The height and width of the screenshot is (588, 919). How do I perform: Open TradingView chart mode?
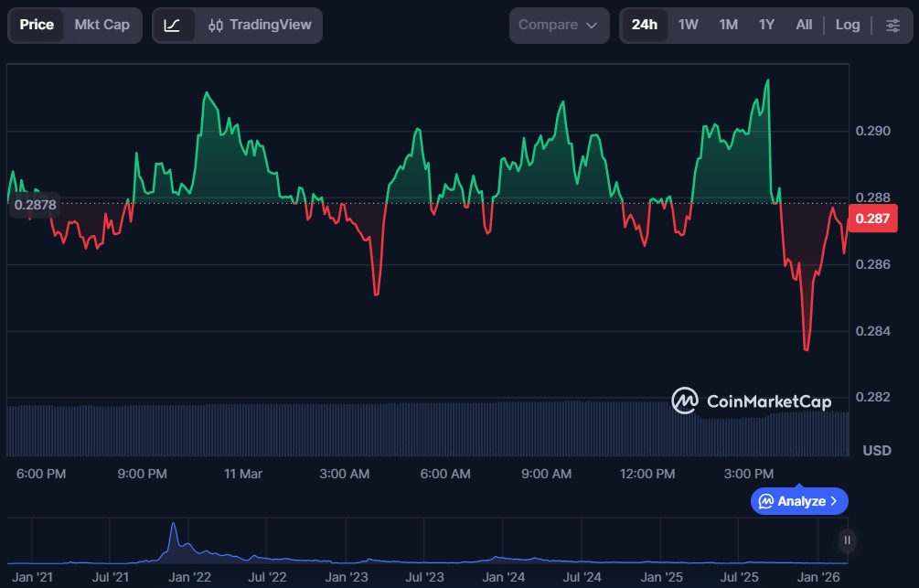coord(260,26)
